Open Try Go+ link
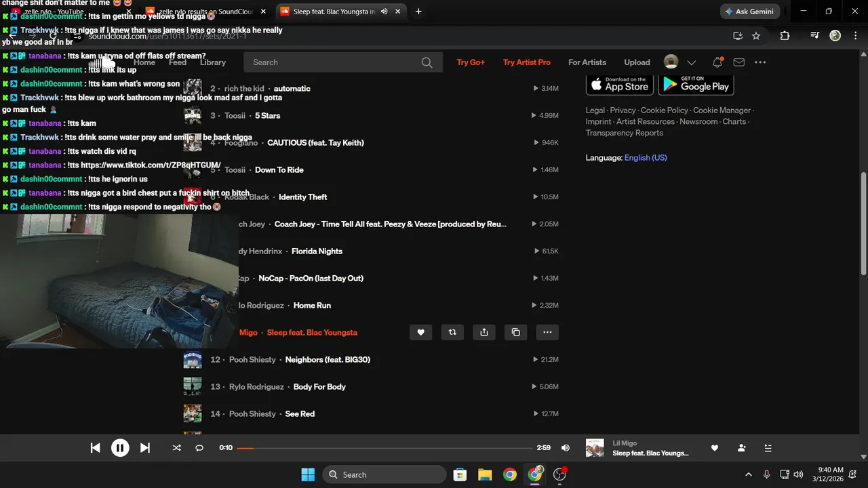This screenshot has width=868, height=488. point(471,62)
